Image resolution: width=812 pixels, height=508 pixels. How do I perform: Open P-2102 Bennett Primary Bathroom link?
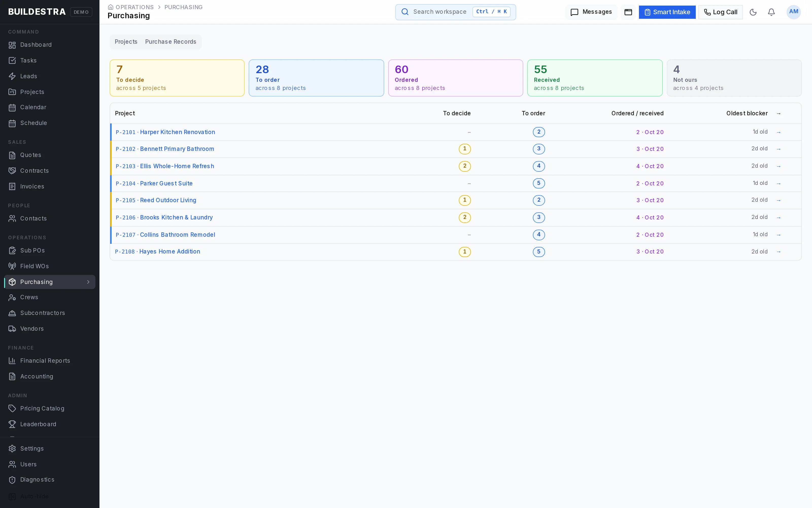(x=165, y=149)
